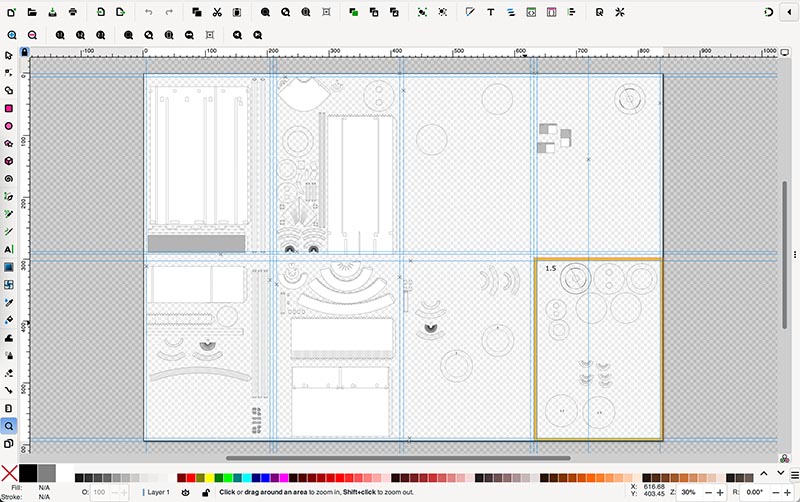Activate the Text tool in toolbox
Screen dimensions: 800x502
coord(9,249)
